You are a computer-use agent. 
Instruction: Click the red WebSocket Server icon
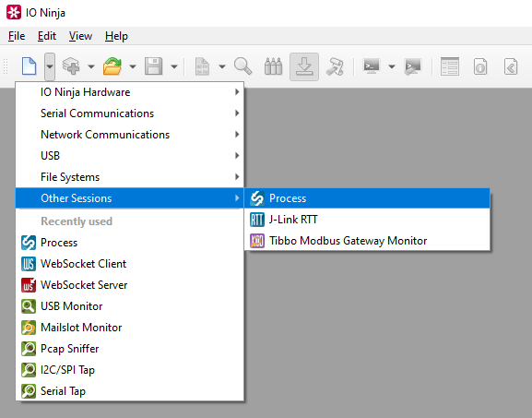tap(29, 285)
